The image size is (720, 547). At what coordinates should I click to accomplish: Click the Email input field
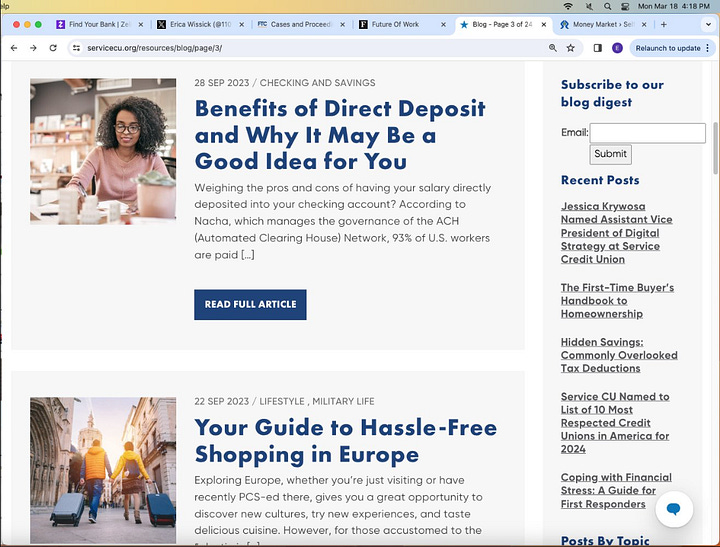(x=647, y=133)
